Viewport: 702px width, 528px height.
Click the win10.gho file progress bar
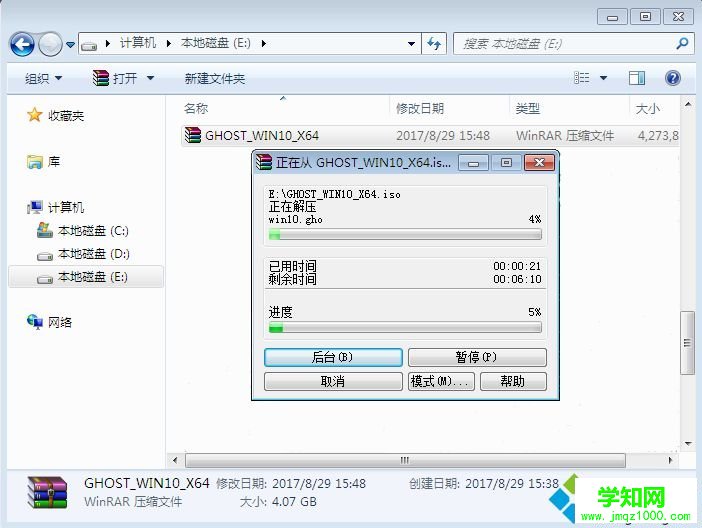pyautogui.click(x=405, y=234)
